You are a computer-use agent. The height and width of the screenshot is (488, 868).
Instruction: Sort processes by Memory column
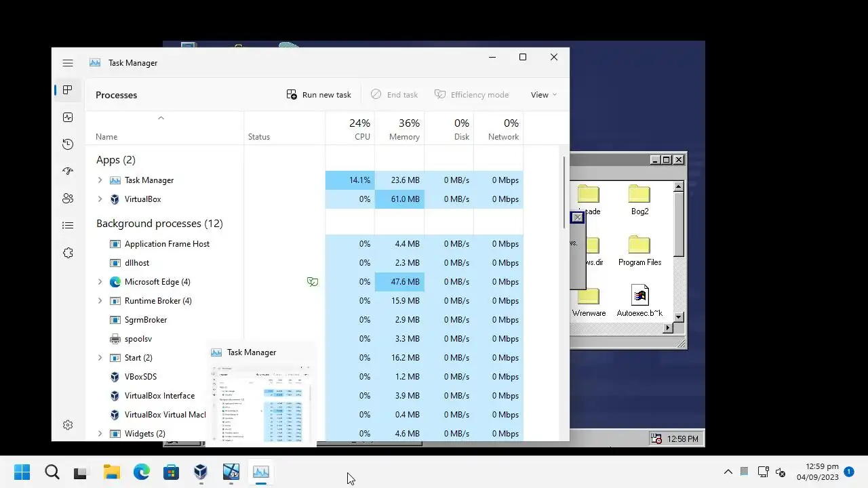pos(399,129)
